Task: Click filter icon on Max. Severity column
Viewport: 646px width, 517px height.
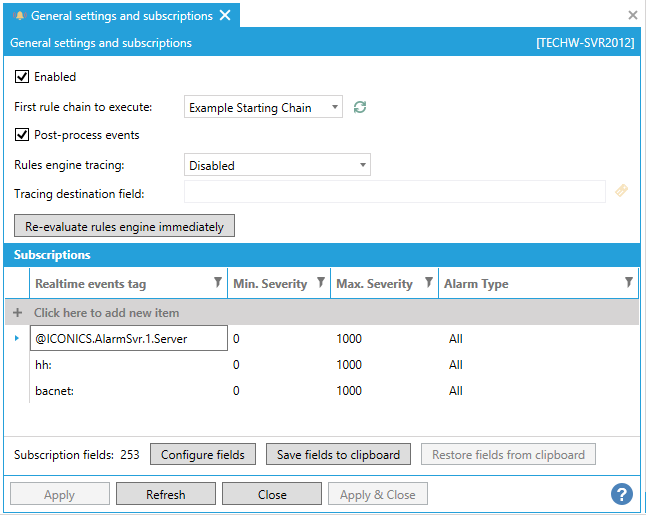Action: [429, 284]
